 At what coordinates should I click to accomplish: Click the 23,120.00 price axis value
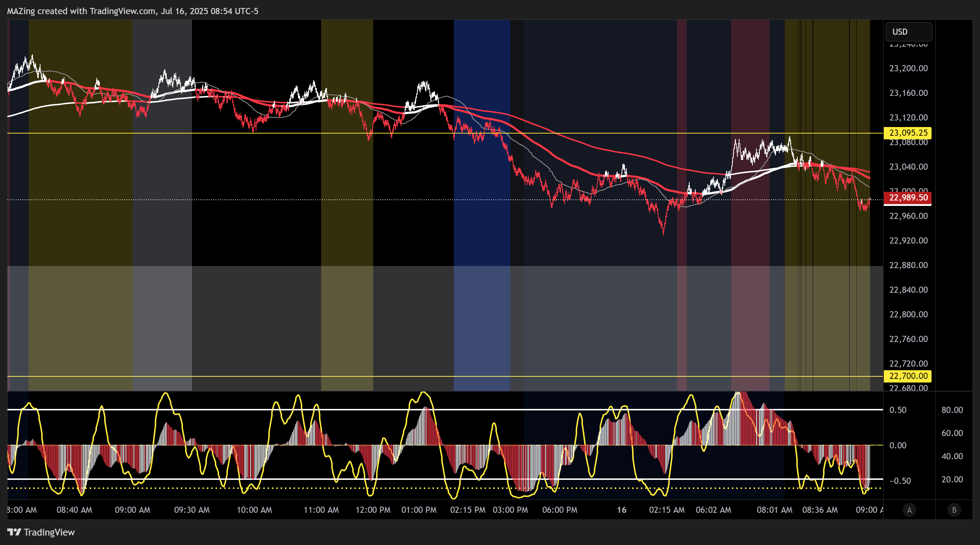pyautogui.click(x=908, y=118)
